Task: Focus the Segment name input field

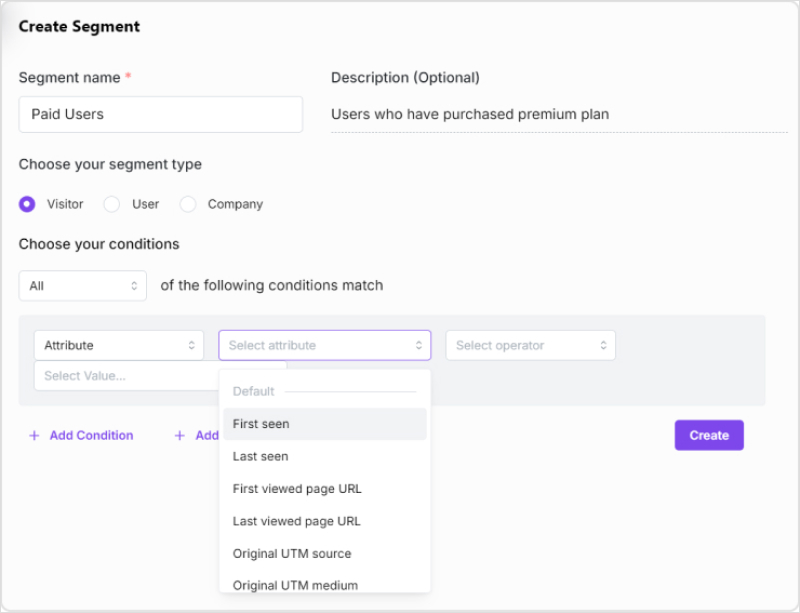Action: click(161, 114)
